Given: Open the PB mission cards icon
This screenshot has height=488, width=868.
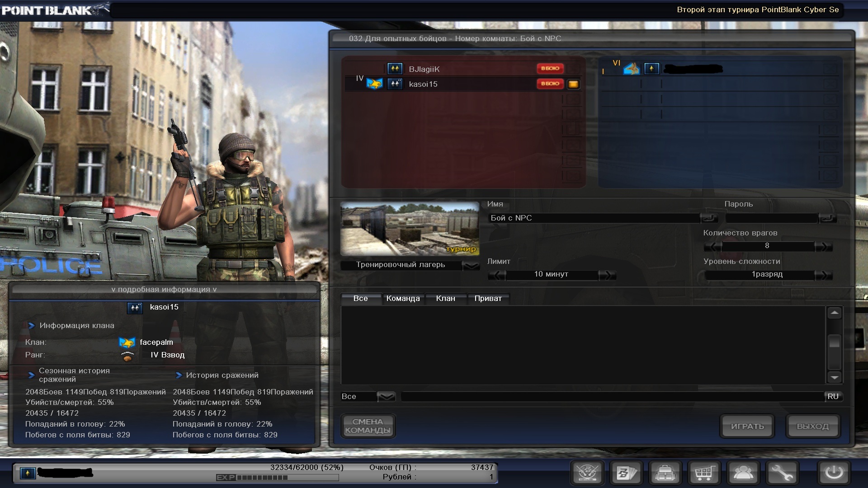Looking at the screenshot, I should [x=626, y=473].
